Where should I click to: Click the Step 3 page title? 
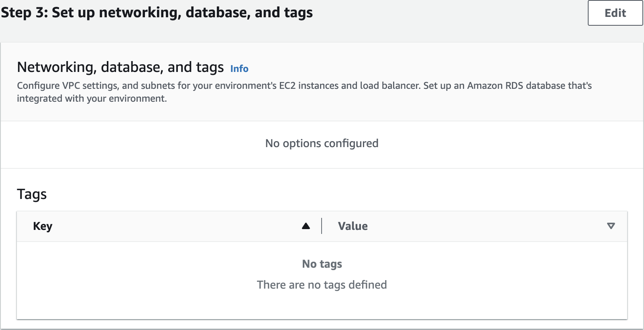[x=157, y=12]
